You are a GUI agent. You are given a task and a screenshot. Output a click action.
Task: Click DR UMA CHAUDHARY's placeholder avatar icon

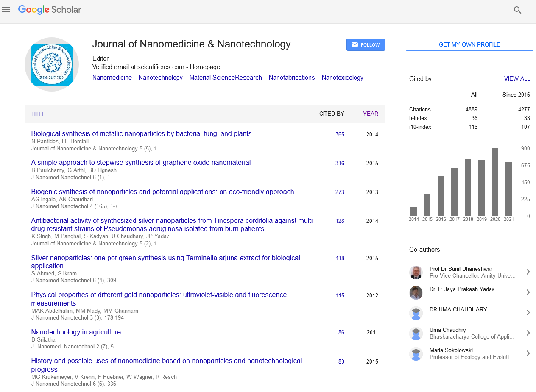coord(416,313)
